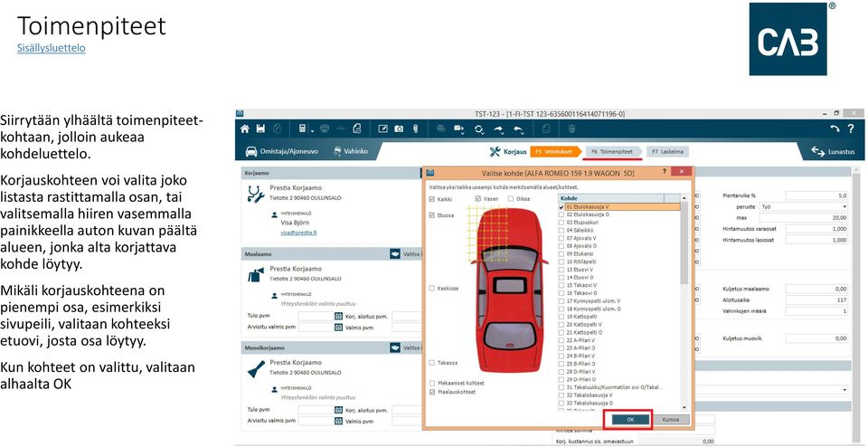Click the reply back arrow toolbar icon
868x447 pixels.
coord(519,128)
